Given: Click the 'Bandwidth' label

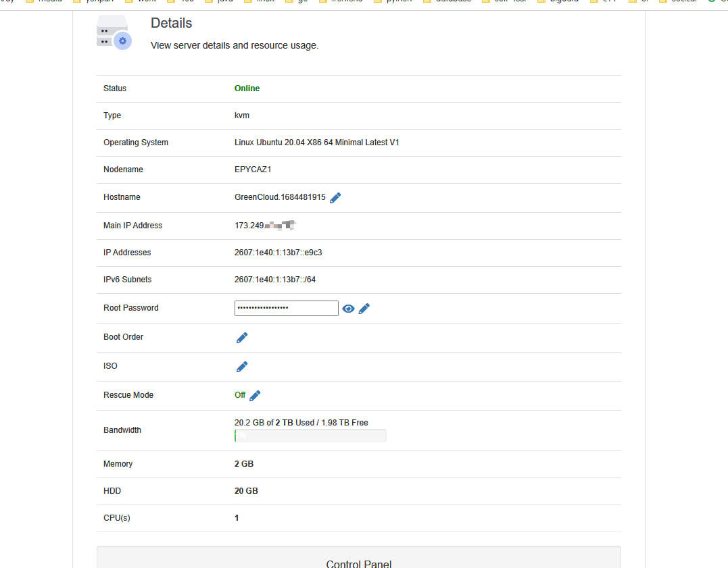Looking at the screenshot, I should coord(122,430).
